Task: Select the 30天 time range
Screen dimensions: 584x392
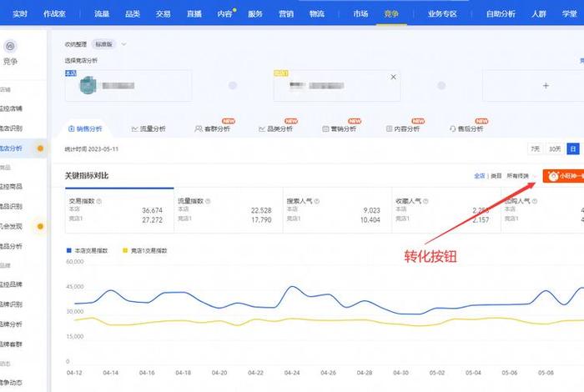Action: (x=555, y=149)
